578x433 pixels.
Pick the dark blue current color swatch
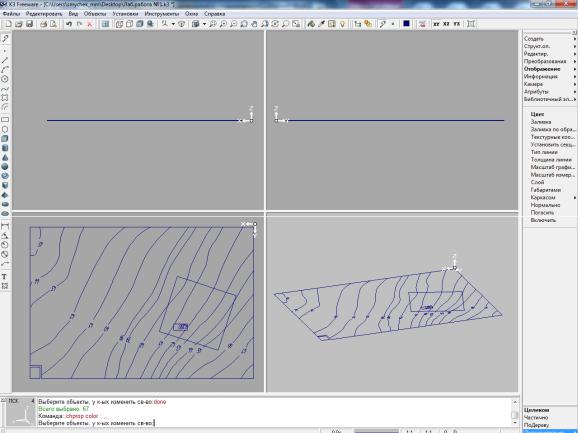406,24
